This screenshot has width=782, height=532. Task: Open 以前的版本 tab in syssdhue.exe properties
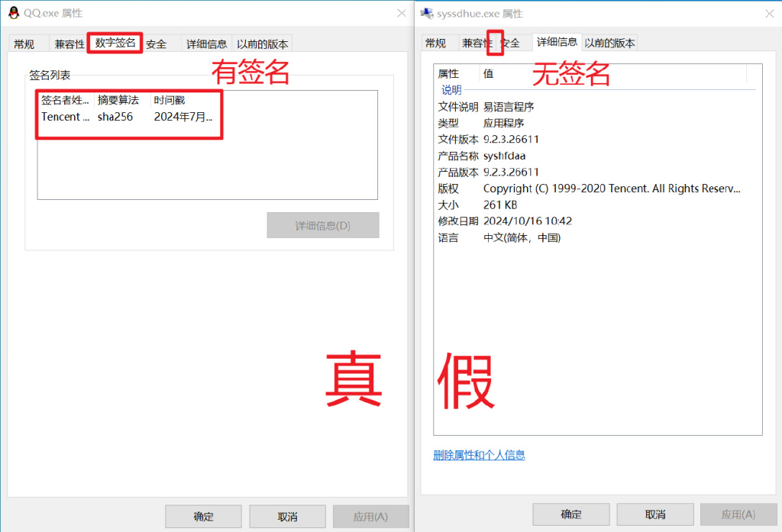coord(609,44)
